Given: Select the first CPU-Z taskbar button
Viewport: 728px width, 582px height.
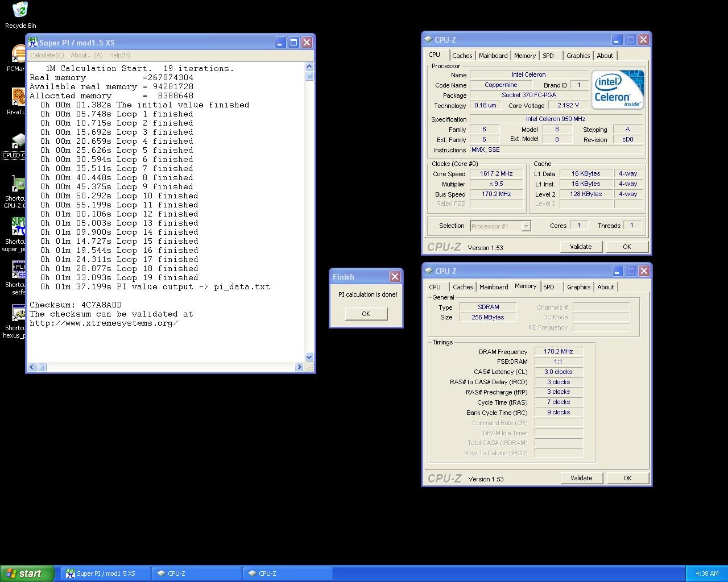Looking at the screenshot, I should point(196,573).
